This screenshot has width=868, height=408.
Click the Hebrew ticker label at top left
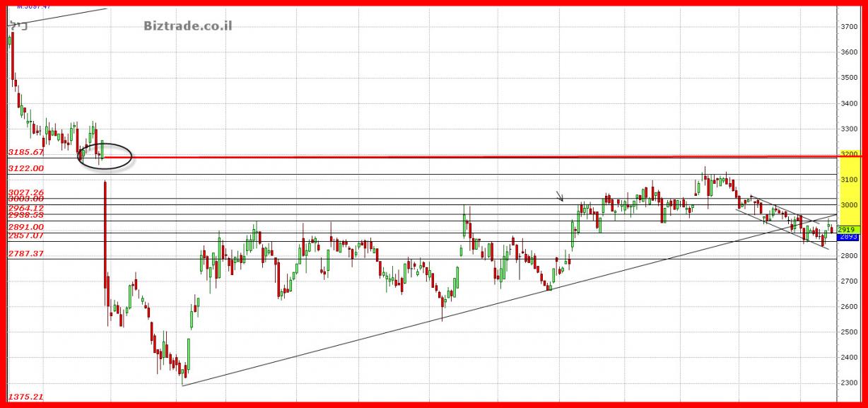tap(20, 25)
